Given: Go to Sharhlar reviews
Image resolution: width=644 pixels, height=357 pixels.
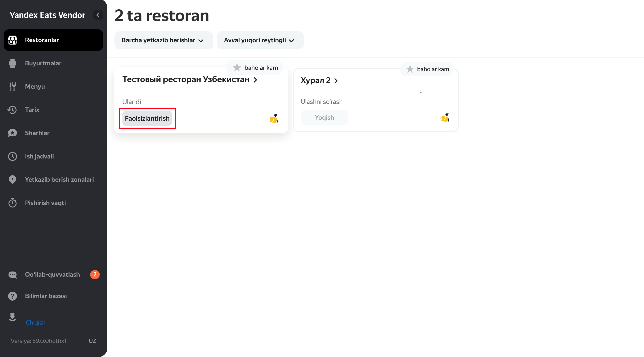Looking at the screenshot, I should pyautogui.click(x=53, y=133).
